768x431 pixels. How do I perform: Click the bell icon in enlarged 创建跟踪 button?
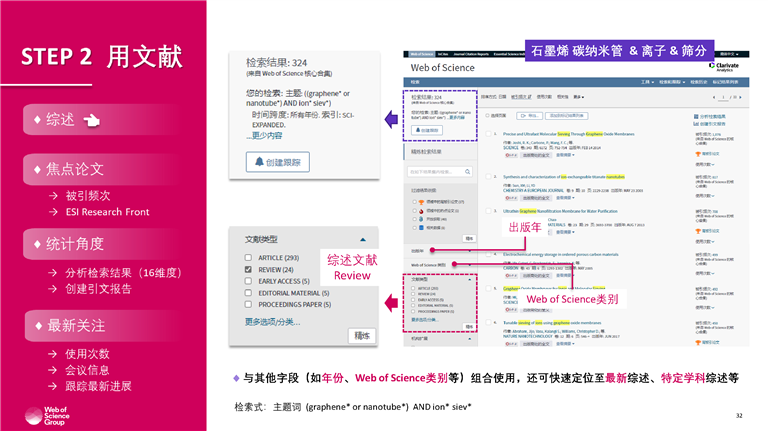pos(259,162)
